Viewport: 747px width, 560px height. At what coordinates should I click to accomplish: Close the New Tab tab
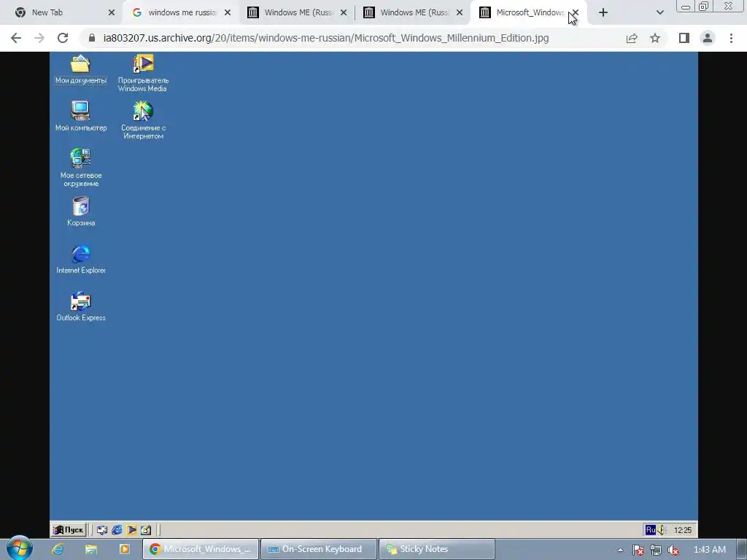(112, 13)
